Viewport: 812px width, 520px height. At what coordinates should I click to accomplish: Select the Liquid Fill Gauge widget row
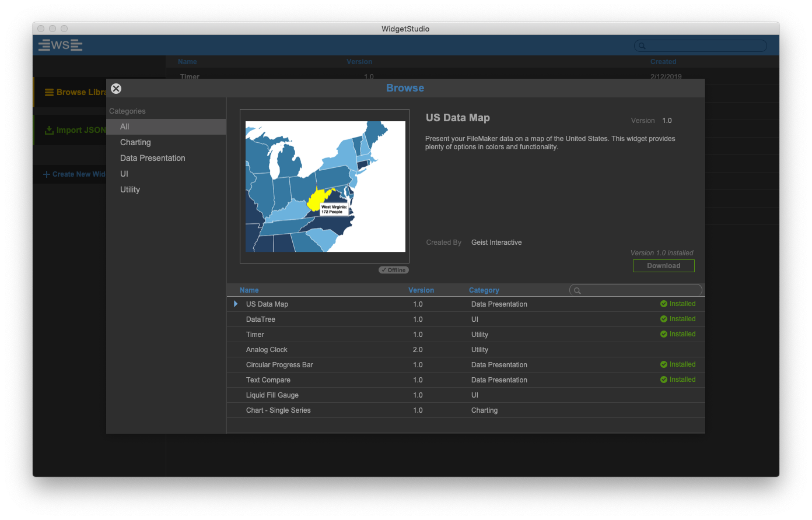coord(466,395)
